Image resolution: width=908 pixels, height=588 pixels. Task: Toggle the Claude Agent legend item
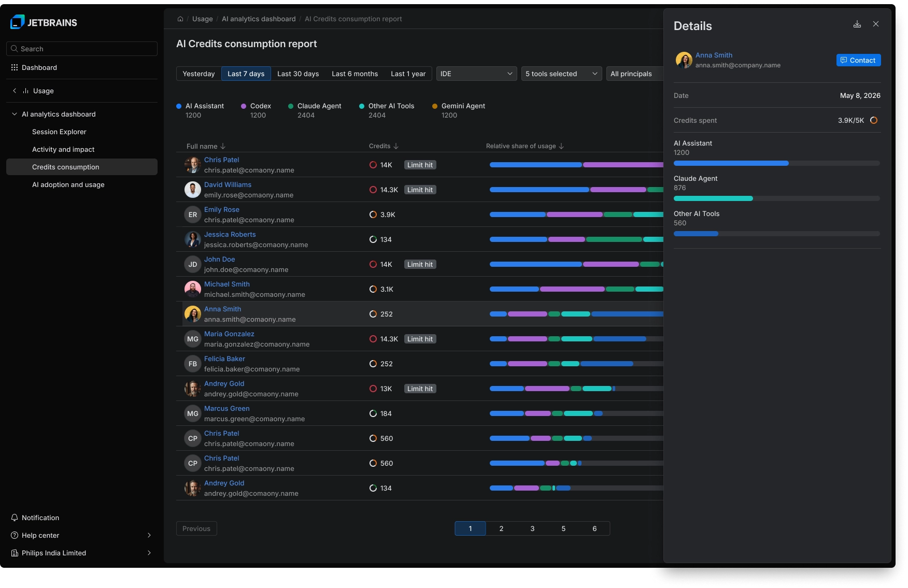coord(315,110)
